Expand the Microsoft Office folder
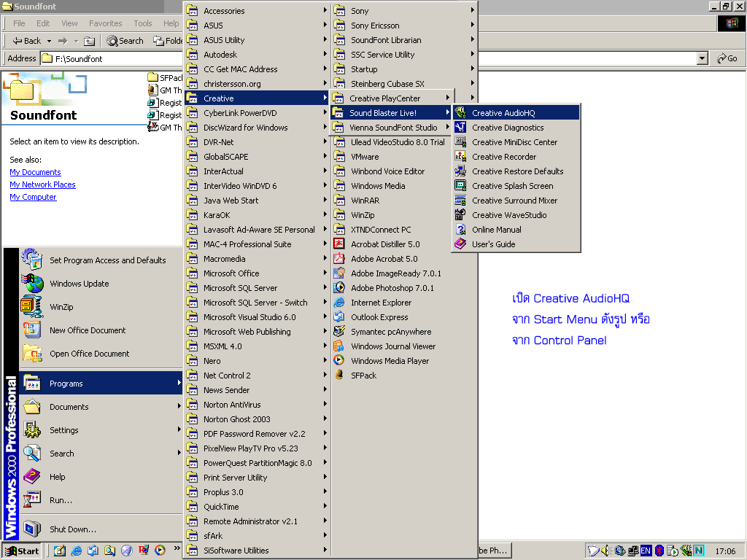747x560 pixels. [257, 273]
